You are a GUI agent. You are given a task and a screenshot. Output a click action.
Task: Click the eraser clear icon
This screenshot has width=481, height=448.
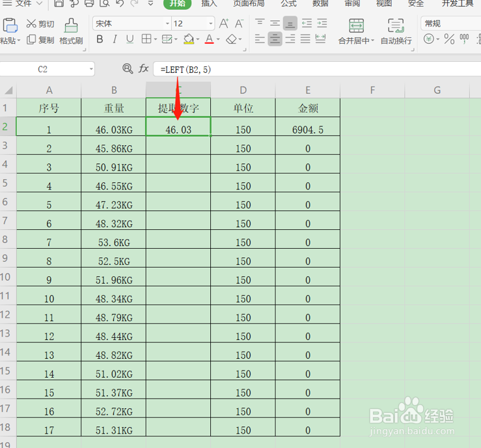point(232,39)
